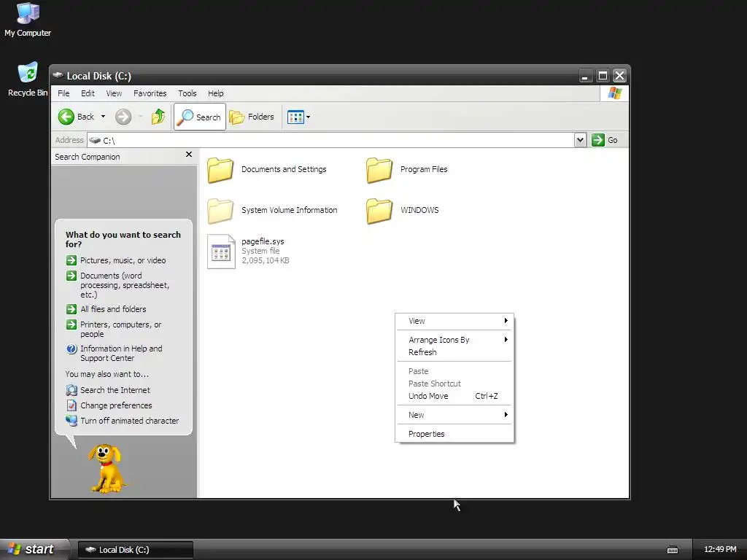The width and height of the screenshot is (747, 560).
Task: Toggle the Search toolbar button
Action: pos(200,117)
